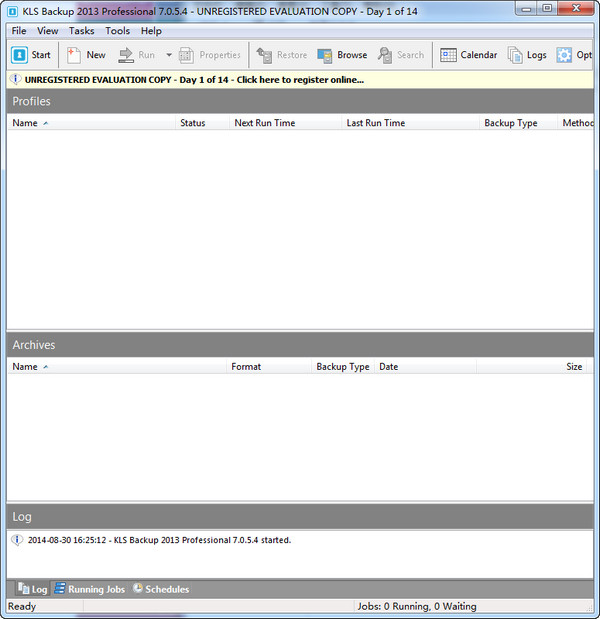Switch to the Running Jobs tab
The height and width of the screenshot is (619, 600).
(x=90, y=589)
